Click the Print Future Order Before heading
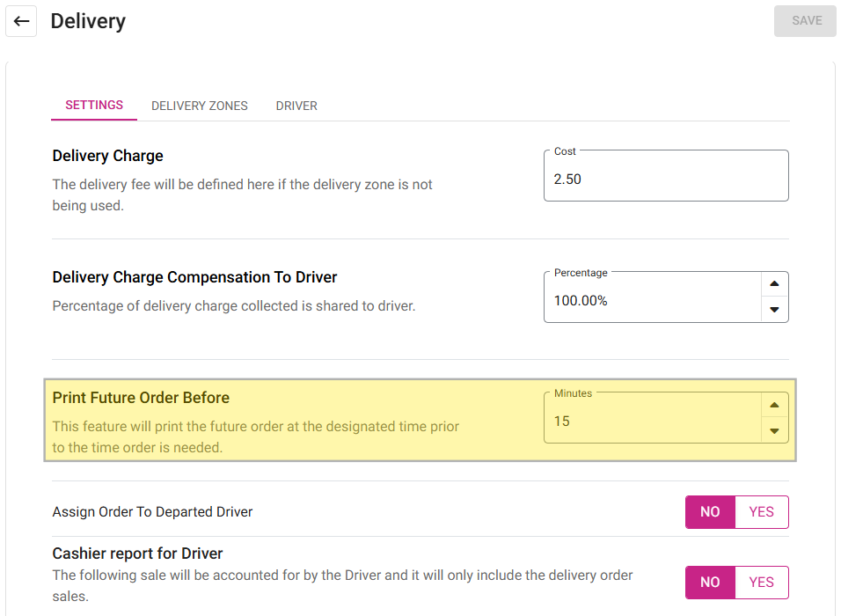Viewport: 841px width, 616px height. click(x=141, y=398)
